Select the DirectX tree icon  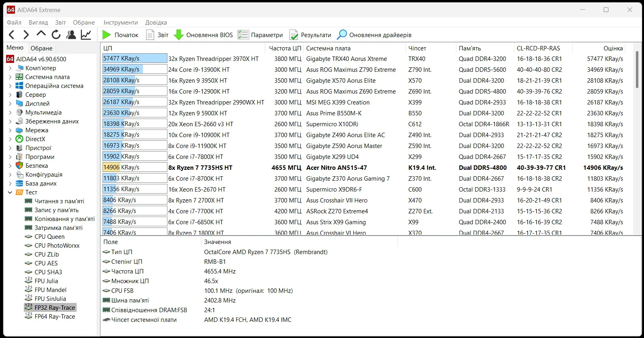[x=19, y=139]
